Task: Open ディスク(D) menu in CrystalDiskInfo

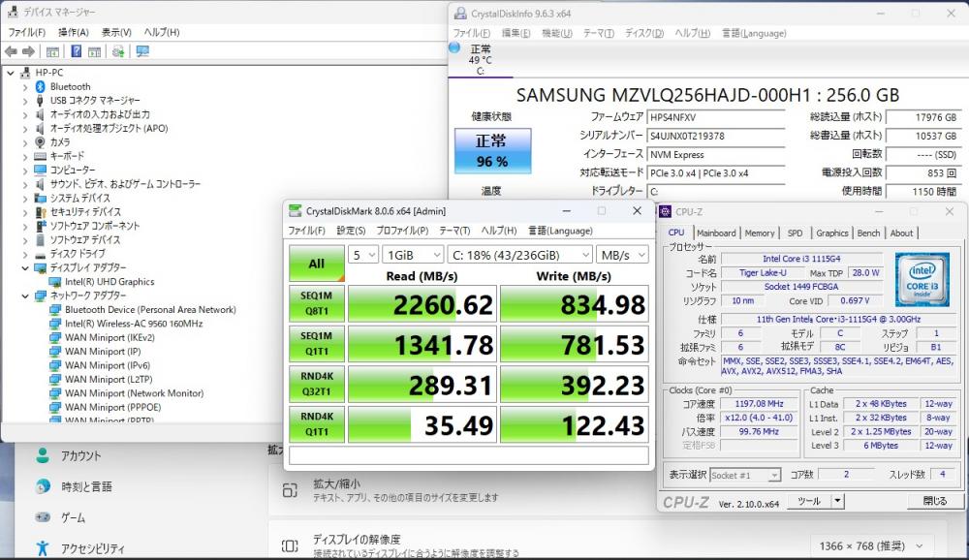Action: click(644, 33)
